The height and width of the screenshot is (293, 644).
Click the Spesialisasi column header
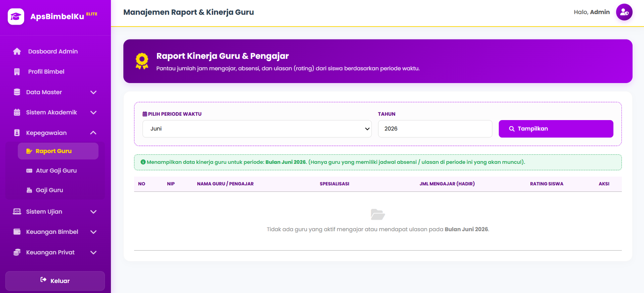coord(334,184)
